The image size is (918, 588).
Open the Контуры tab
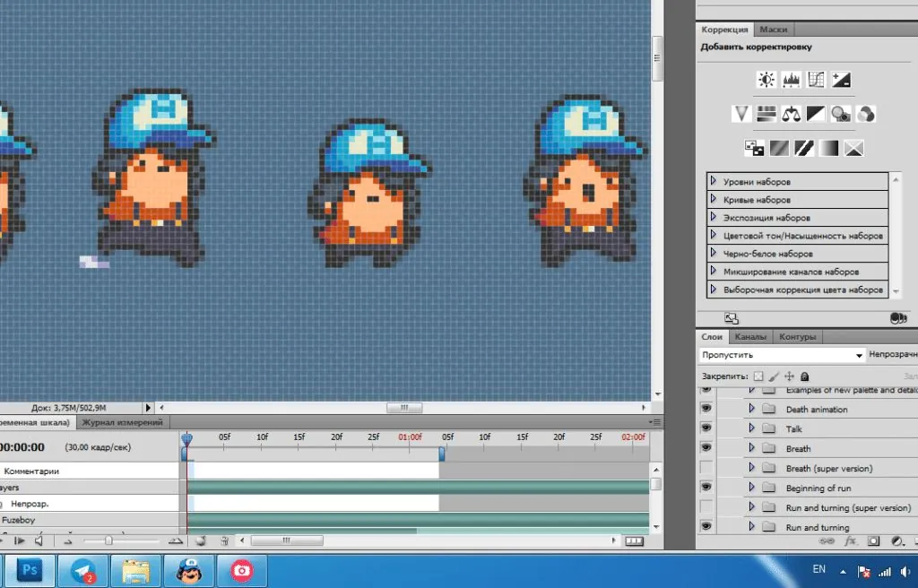click(797, 337)
